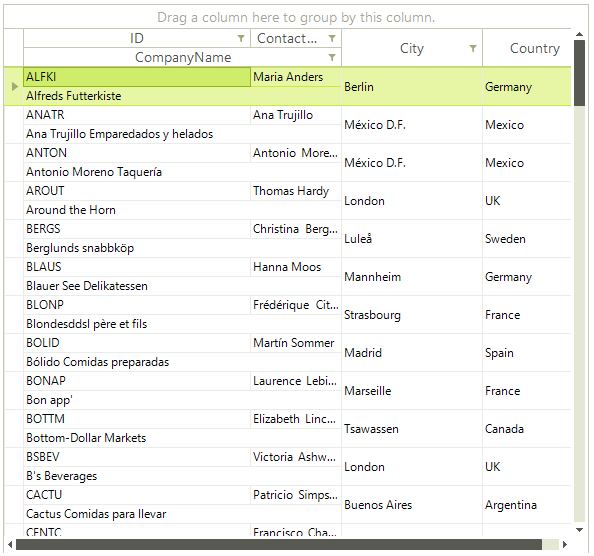Select the BERGS cell
The width and height of the screenshot is (594, 556).
[137, 229]
